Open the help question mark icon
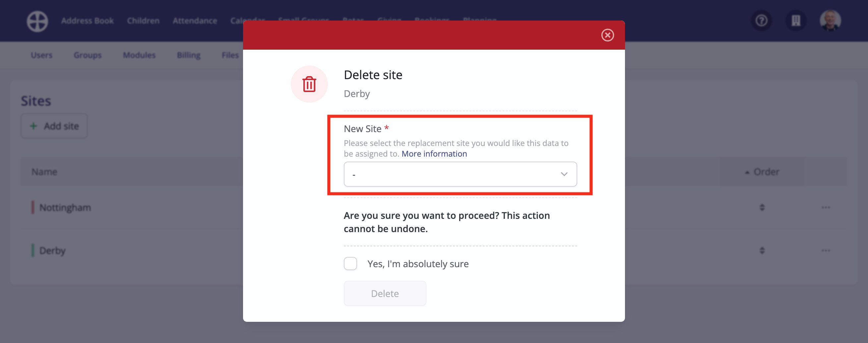Image resolution: width=868 pixels, height=343 pixels. point(761,21)
